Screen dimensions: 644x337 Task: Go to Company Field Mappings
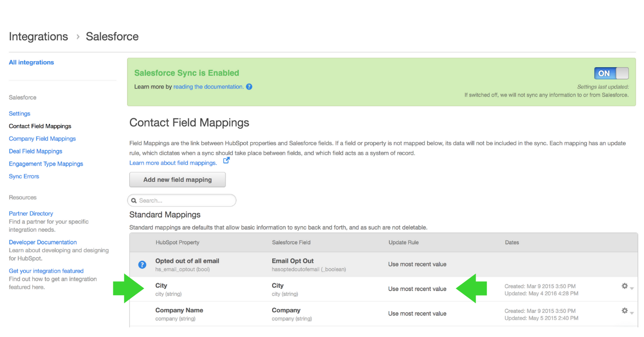click(42, 138)
